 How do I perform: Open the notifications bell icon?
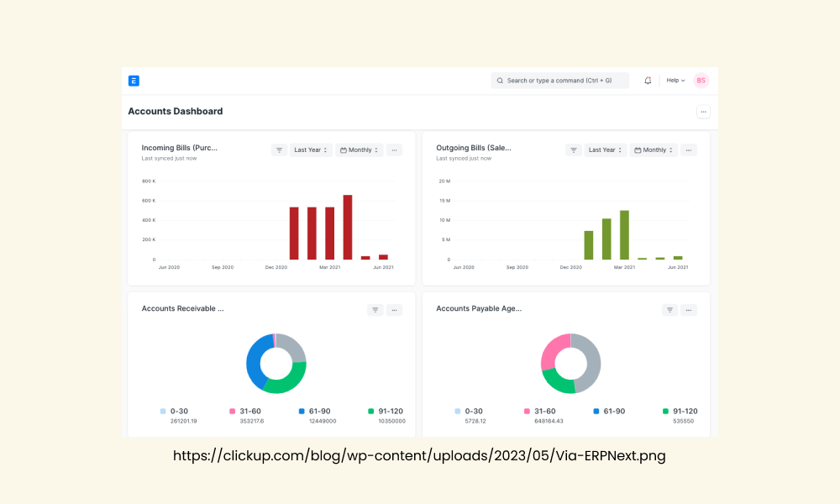(648, 81)
